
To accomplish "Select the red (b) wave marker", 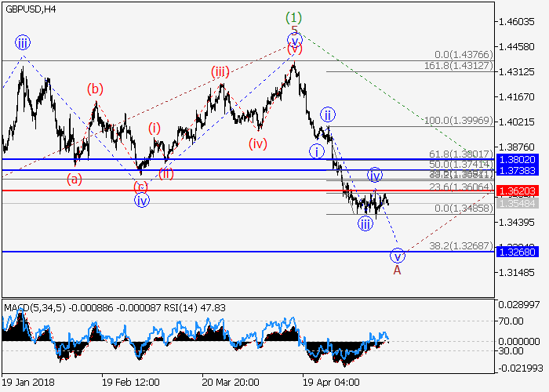I will point(95,89).
